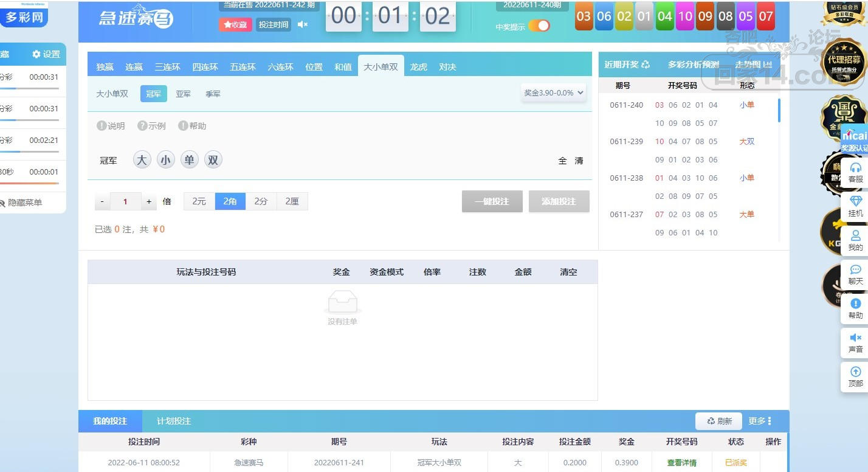Click 添加投注 button
The image size is (868, 472).
click(559, 201)
